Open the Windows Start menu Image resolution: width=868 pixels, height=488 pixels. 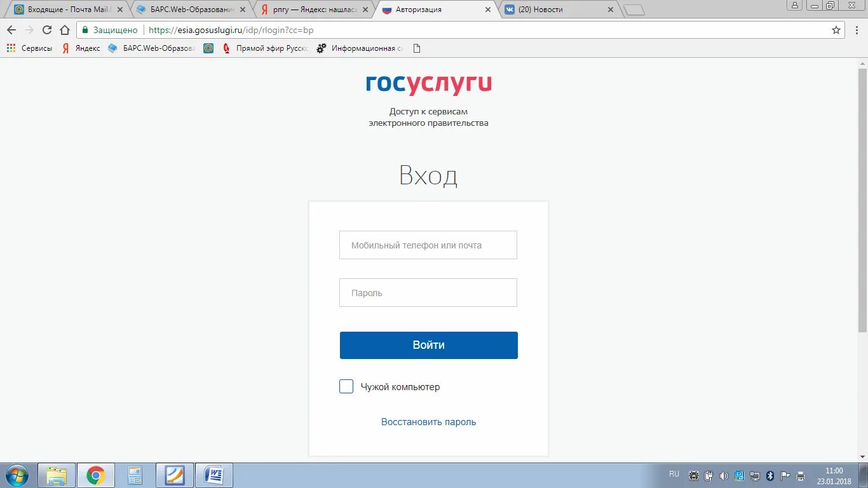pyautogui.click(x=17, y=475)
